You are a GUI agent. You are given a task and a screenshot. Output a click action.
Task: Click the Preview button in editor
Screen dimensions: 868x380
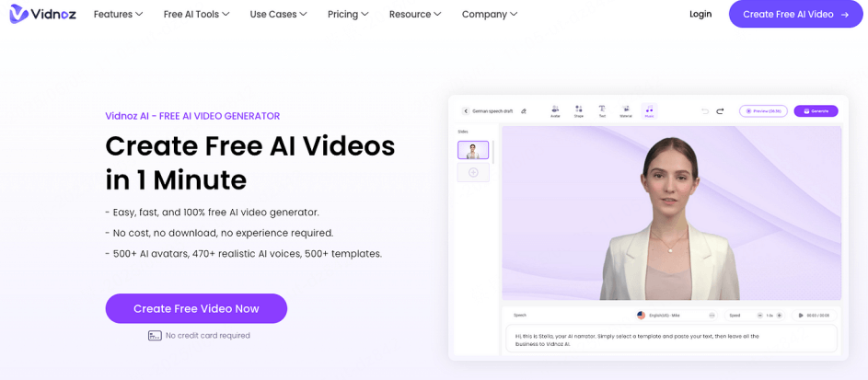click(x=763, y=111)
